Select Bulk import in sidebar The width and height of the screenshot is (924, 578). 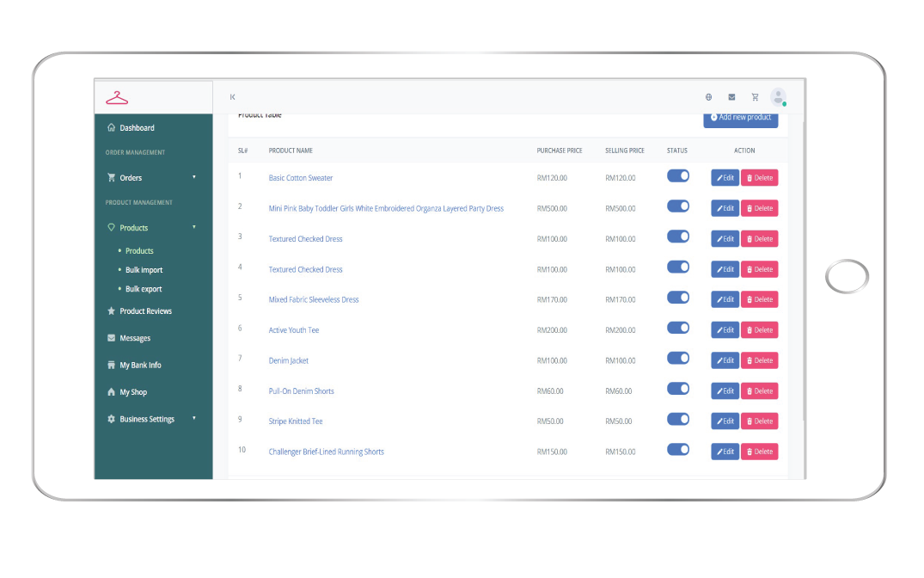point(144,270)
